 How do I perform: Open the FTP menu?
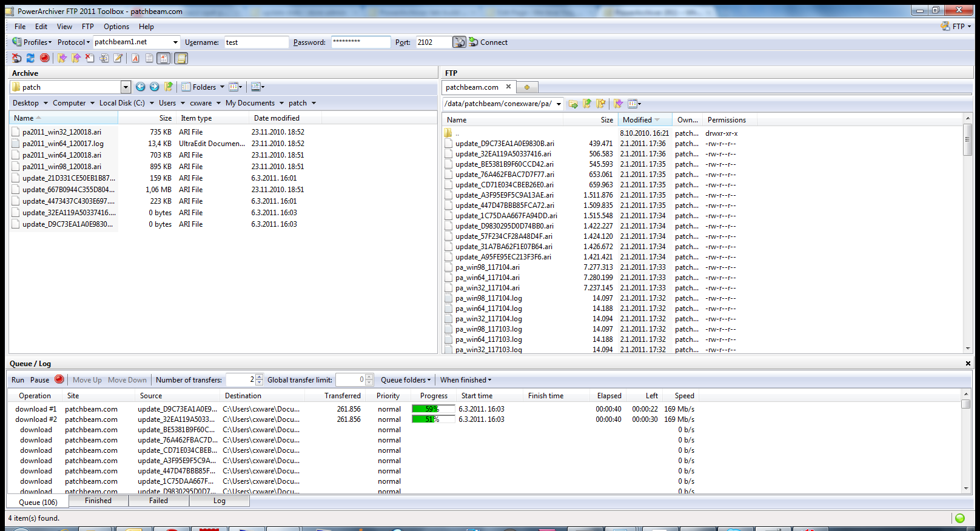click(x=88, y=27)
